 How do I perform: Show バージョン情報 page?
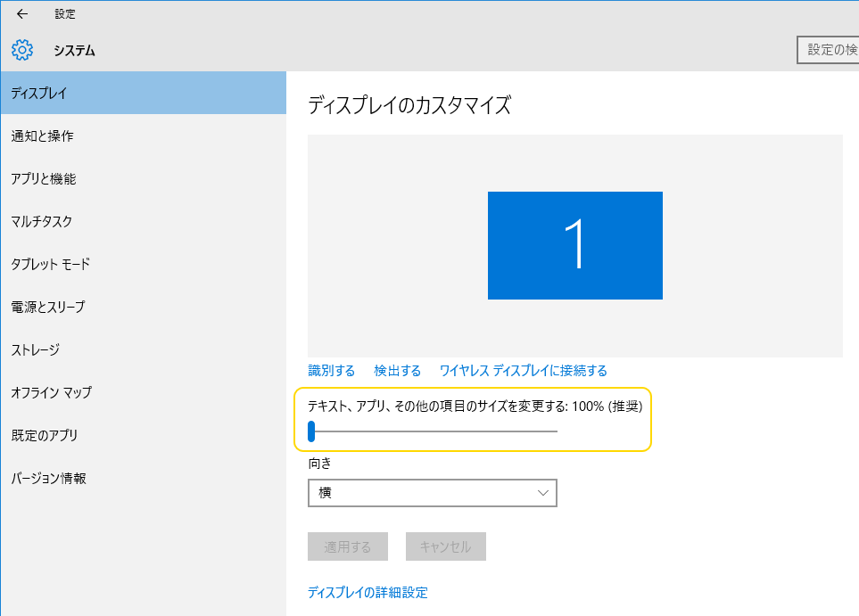click(x=144, y=478)
